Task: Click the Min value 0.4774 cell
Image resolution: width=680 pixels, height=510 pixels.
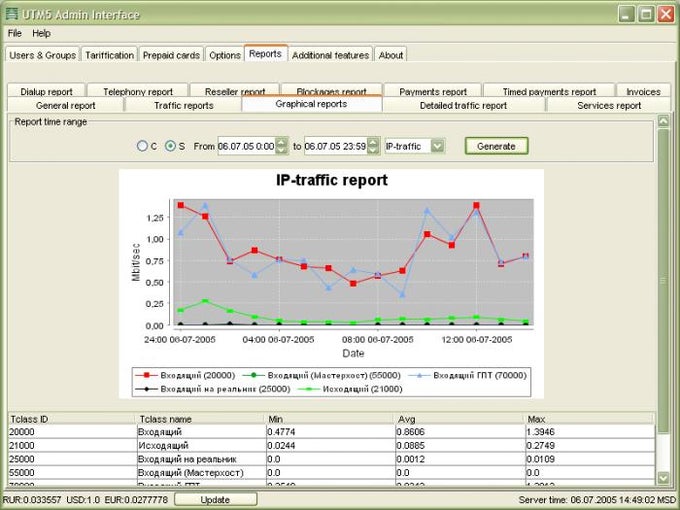Action: tap(331, 432)
